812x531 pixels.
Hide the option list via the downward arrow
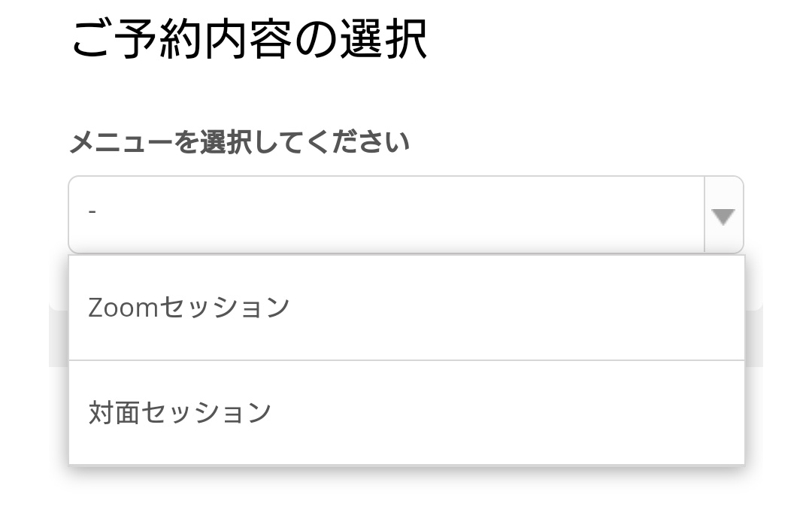(723, 217)
